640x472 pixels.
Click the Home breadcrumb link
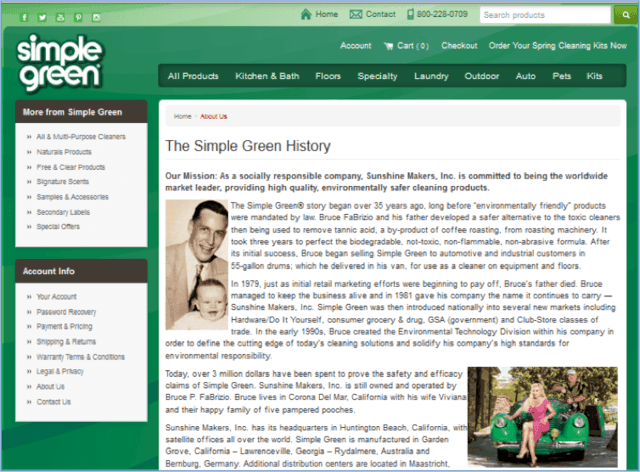point(182,116)
